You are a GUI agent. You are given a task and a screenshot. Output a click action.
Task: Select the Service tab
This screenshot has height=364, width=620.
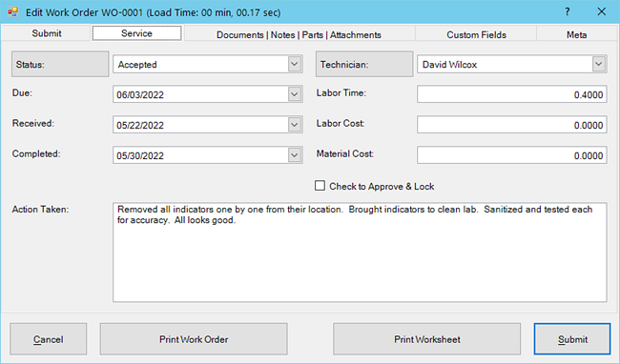tap(136, 33)
